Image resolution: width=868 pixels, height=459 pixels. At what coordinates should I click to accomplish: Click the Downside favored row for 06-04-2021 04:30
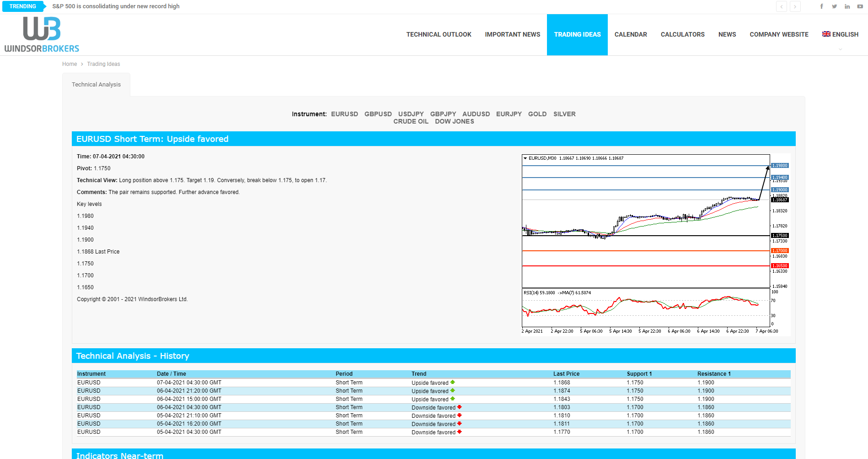tap(433, 407)
